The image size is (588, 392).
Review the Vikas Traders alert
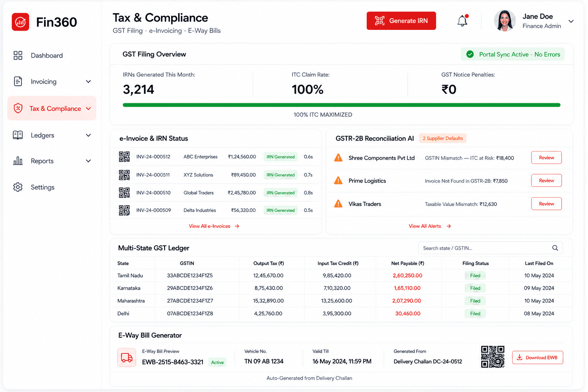click(x=546, y=204)
